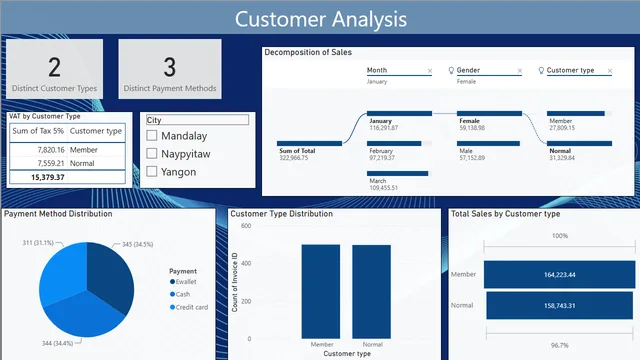
Task: Click the Normal cell in VAT table
Action: pos(82,163)
